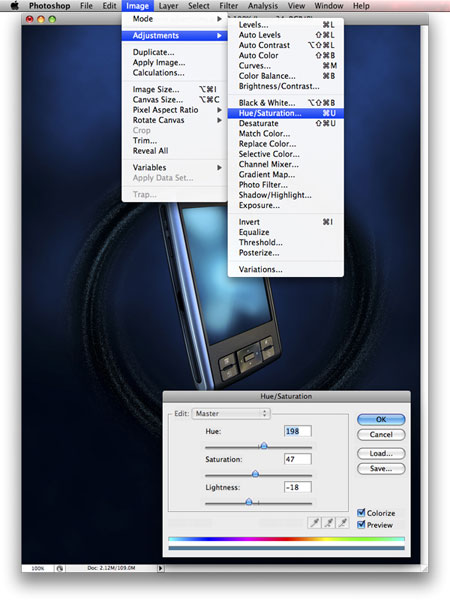This screenshot has height=602, width=450.
Task: Click OK in Hue/Saturation dialog
Action: click(381, 419)
